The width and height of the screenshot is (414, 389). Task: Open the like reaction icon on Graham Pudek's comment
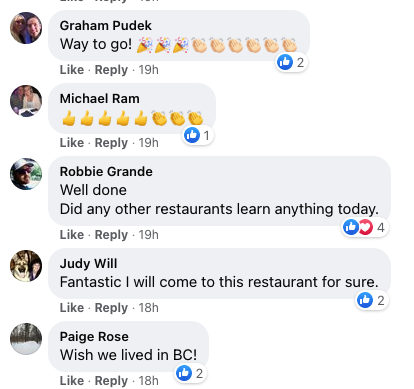[x=285, y=62]
